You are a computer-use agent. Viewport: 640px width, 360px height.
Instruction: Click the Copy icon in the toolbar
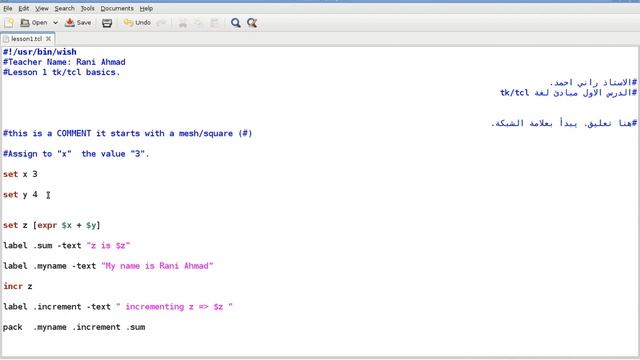pyautogui.click(x=198, y=23)
